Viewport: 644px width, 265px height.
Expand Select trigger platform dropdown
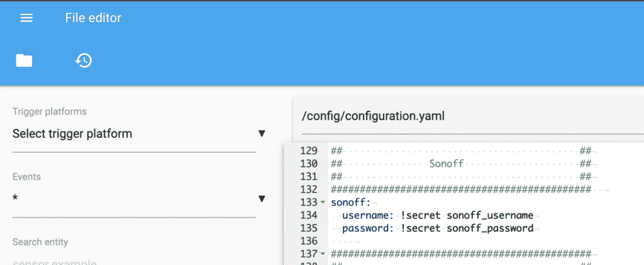click(134, 134)
